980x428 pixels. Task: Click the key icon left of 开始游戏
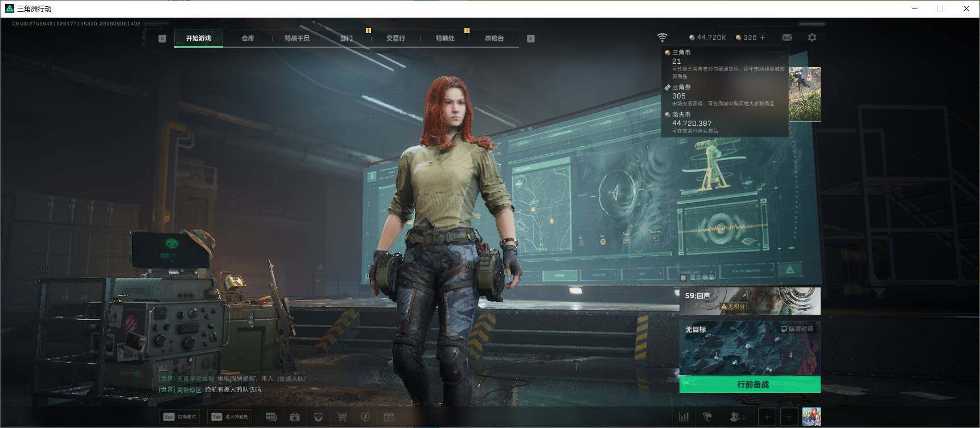coord(162,38)
